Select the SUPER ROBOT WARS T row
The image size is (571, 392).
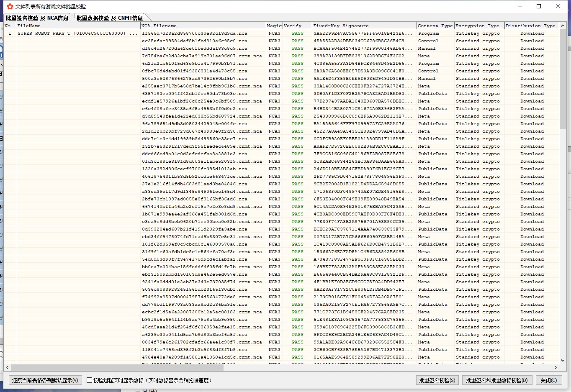coord(71,33)
